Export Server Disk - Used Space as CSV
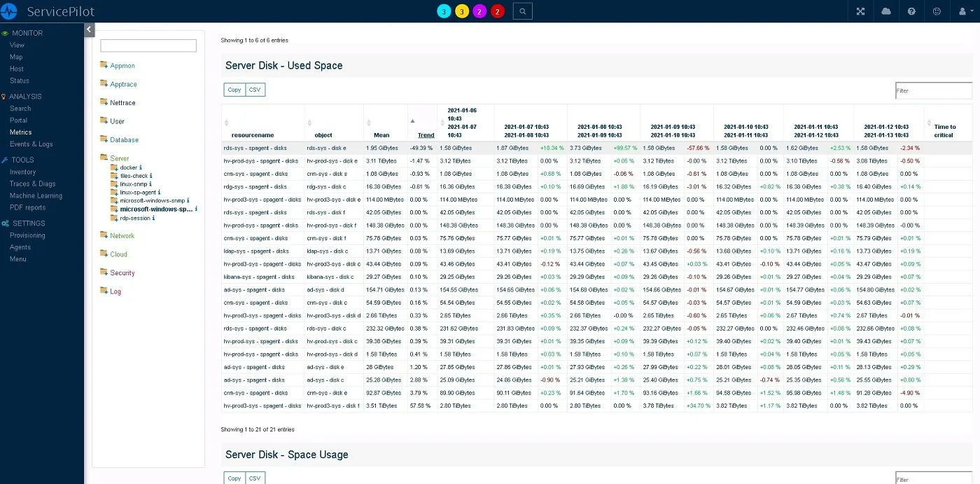This screenshot has height=484, width=980. [255, 90]
